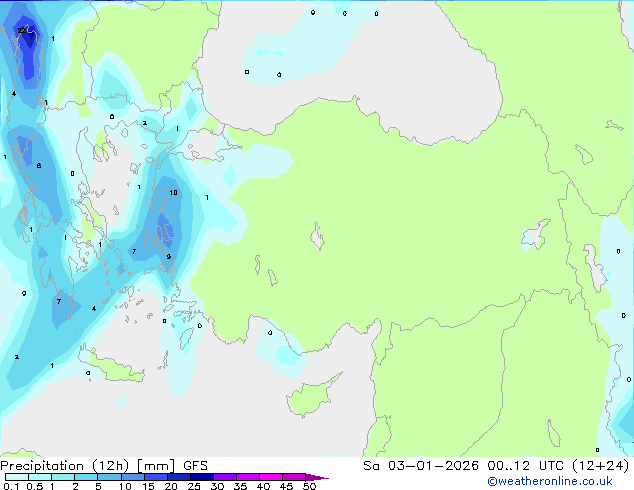Select the 0.1–0.5 mm legend color swatch

[x=17, y=477]
